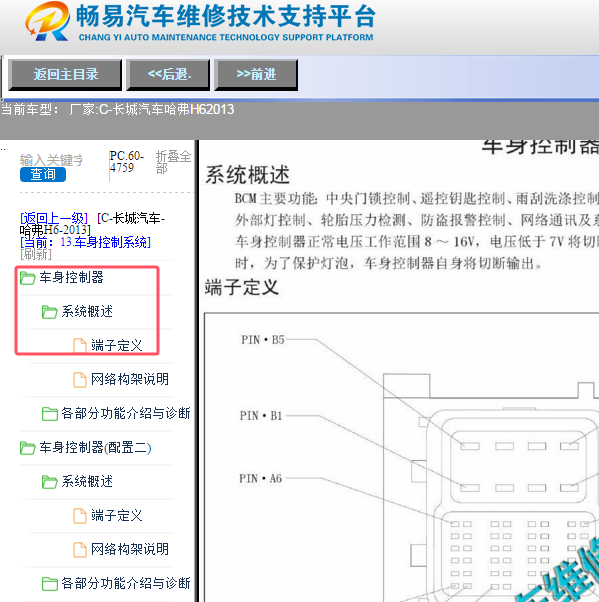Click the 查询 search button

43,174
